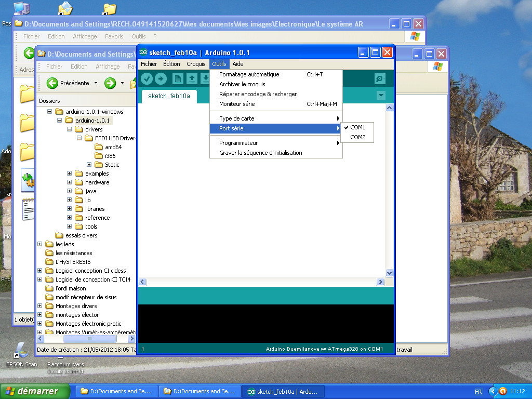The width and height of the screenshot is (532, 399).
Task: Click the Open sketch up-arrow icon
Action: click(192, 78)
